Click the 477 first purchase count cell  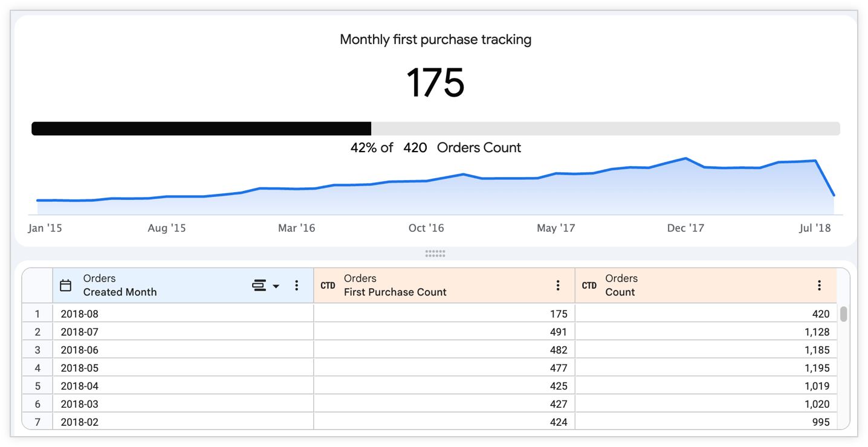pyautogui.click(x=444, y=368)
